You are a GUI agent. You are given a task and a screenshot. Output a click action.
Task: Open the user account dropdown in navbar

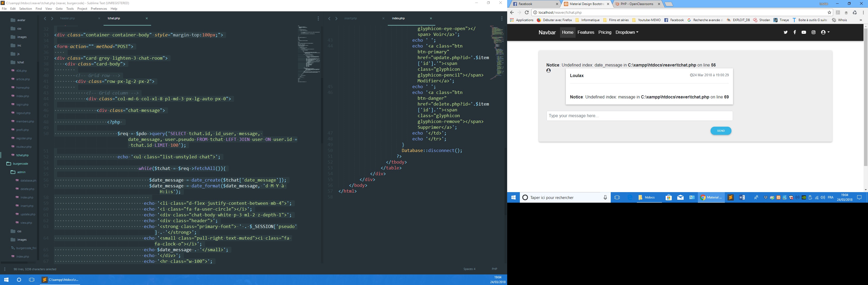click(825, 32)
